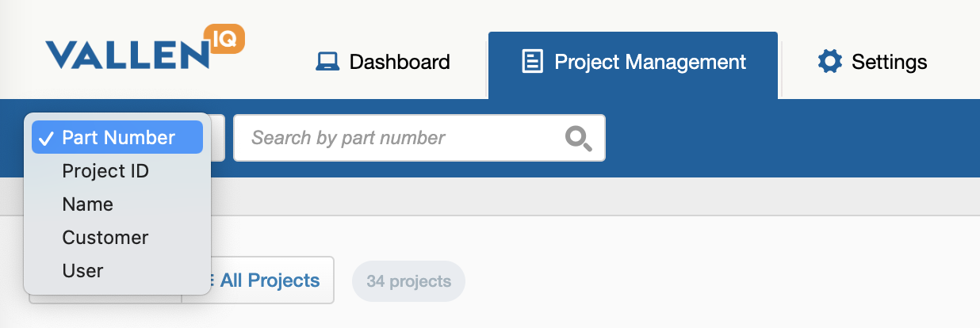Click the list icon beside All Projects
The width and height of the screenshot is (980, 328).
pyautogui.click(x=212, y=280)
